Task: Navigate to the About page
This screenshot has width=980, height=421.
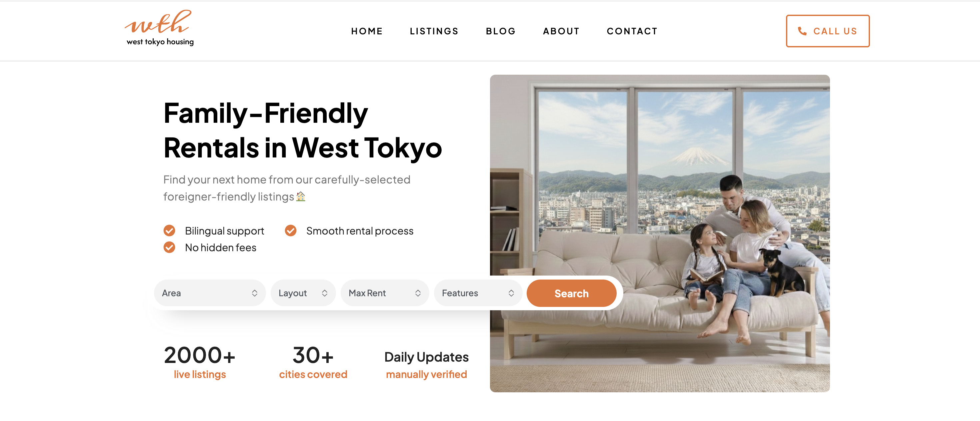Action: (561, 31)
